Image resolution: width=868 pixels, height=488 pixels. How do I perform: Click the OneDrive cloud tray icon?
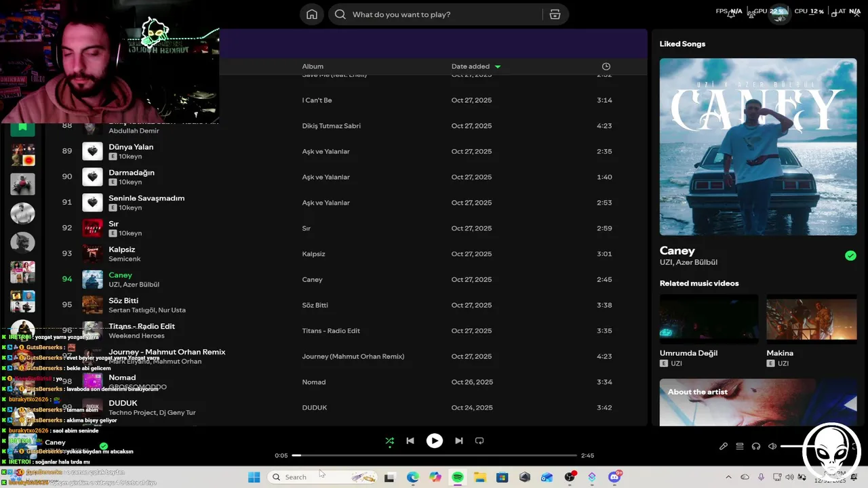745,477
